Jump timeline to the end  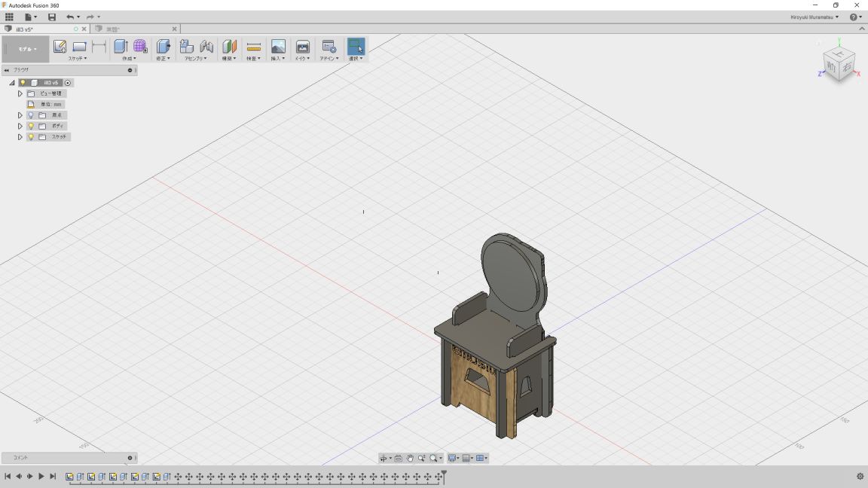(x=53, y=477)
